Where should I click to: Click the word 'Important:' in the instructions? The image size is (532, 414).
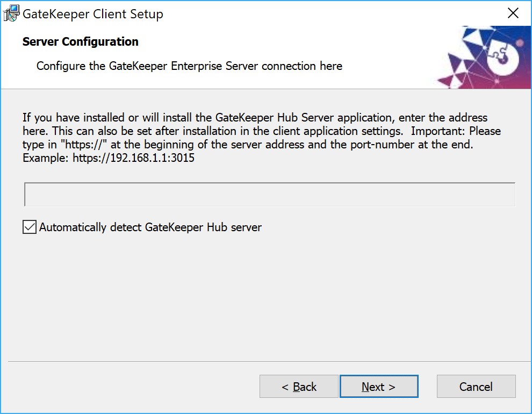[x=436, y=131]
